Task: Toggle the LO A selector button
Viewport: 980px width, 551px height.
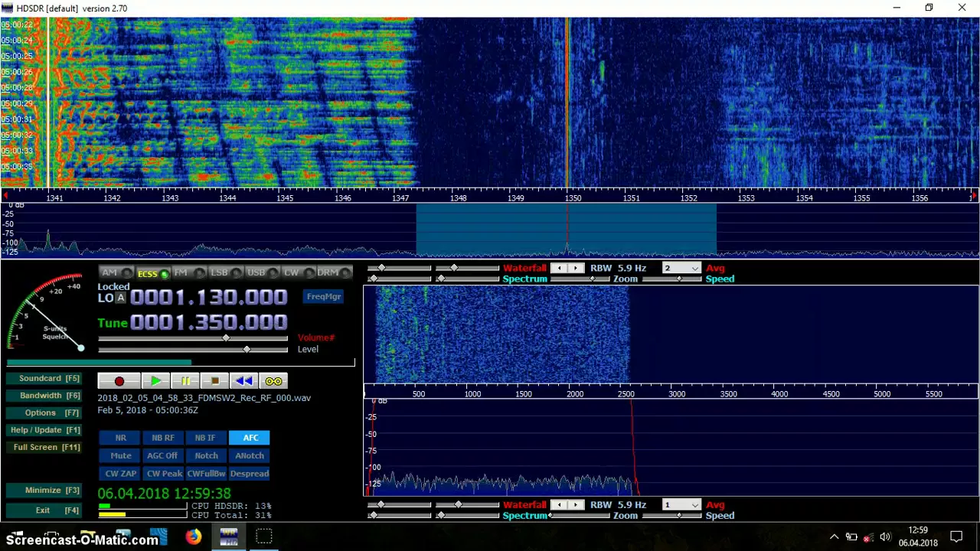Action: (x=120, y=298)
